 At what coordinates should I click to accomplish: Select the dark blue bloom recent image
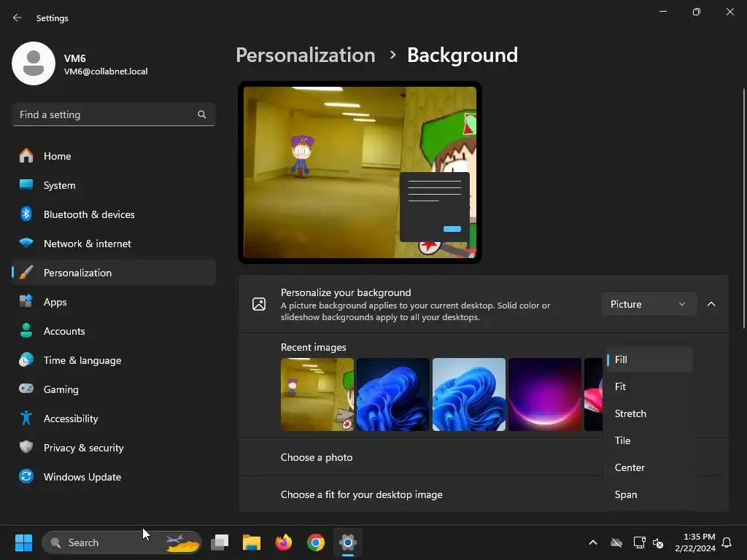click(393, 394)
